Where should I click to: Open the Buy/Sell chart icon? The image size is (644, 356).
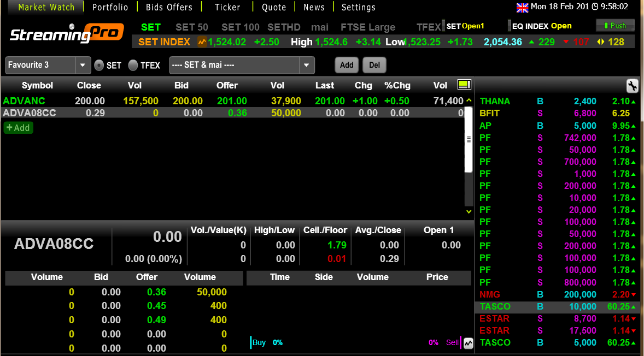tap(468, 343)
